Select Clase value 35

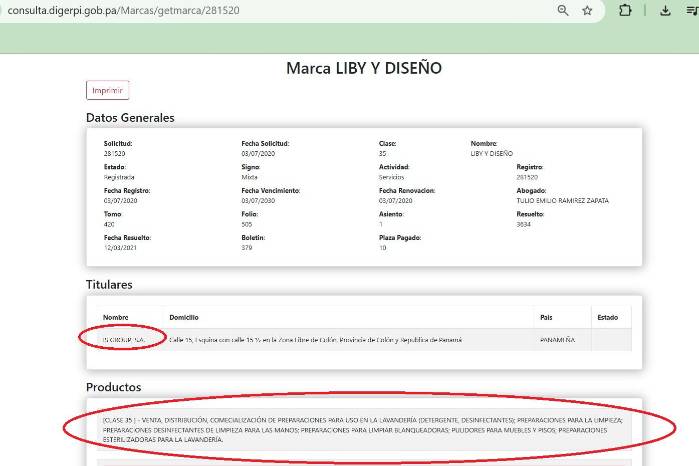click(x=382, y=153)
